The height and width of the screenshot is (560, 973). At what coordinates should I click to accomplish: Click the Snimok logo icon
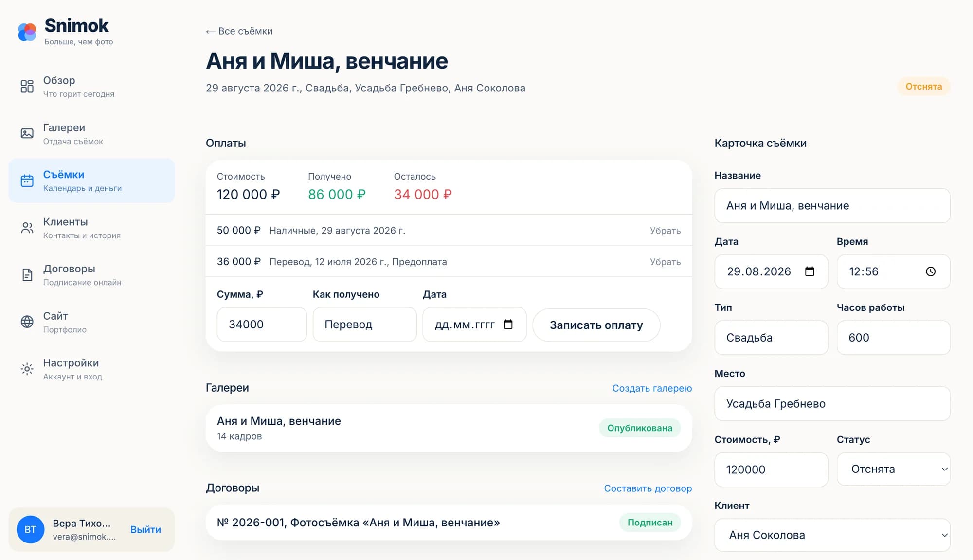point(27,32)
